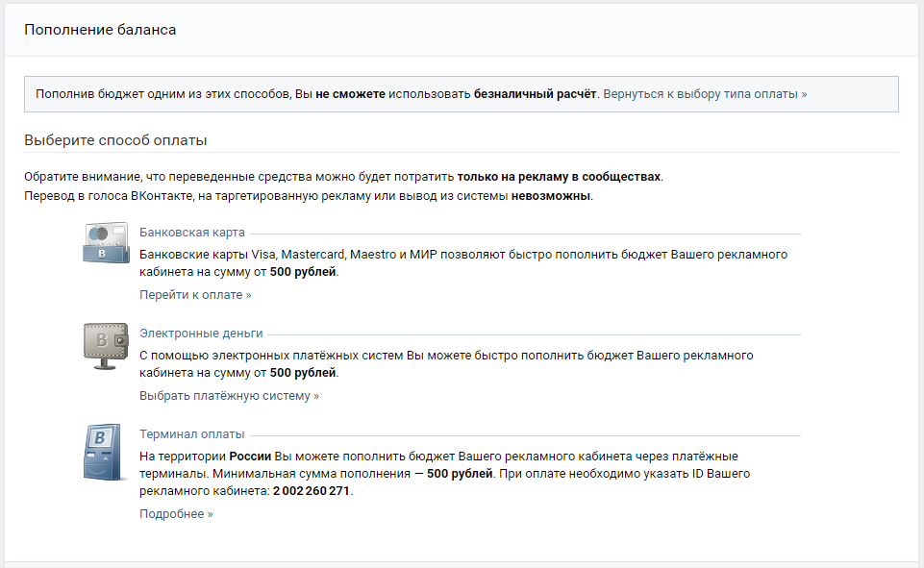
Task: Open the Банковская карта heading link
Action: pos(192,233)
